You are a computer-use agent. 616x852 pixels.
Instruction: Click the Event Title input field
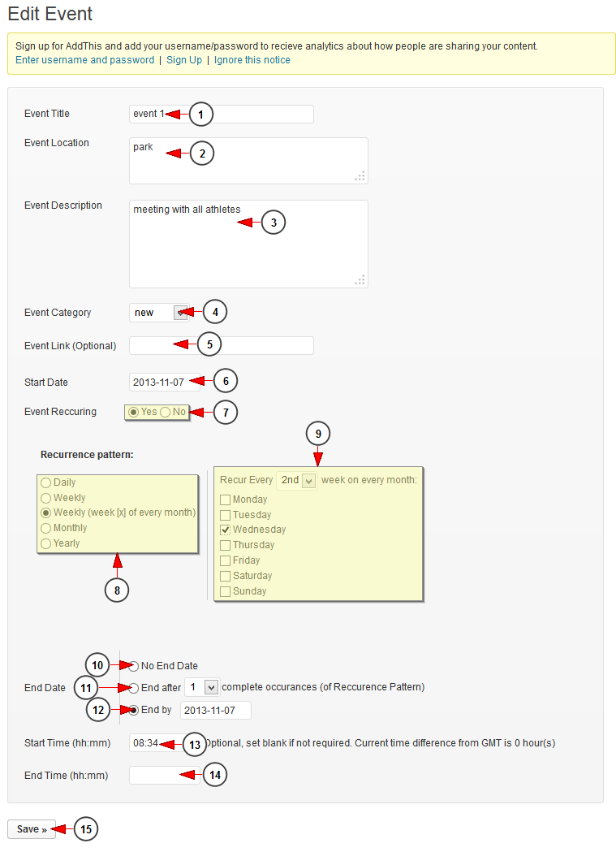pyautogui.click(x=222, y=114)
